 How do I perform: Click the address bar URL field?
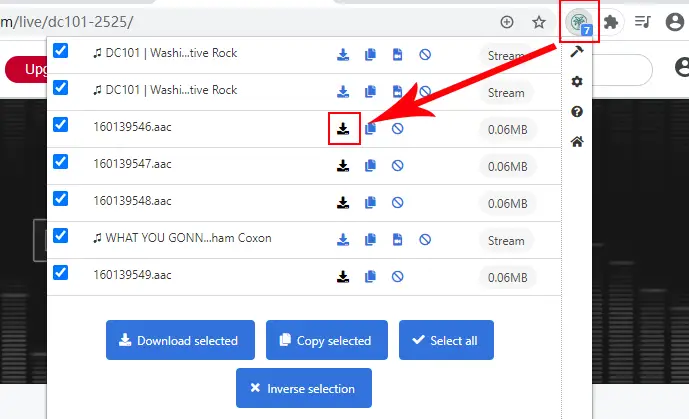(250, 22)
